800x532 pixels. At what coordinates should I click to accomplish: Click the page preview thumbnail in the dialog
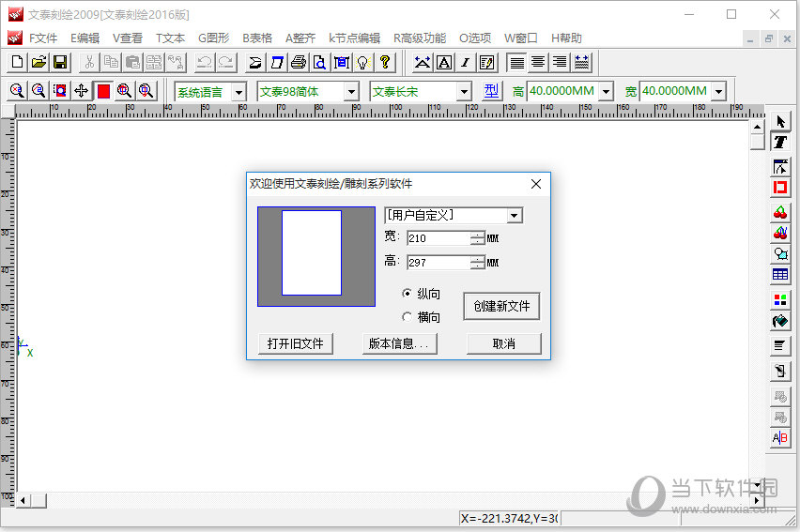click(x=316, y=256)
